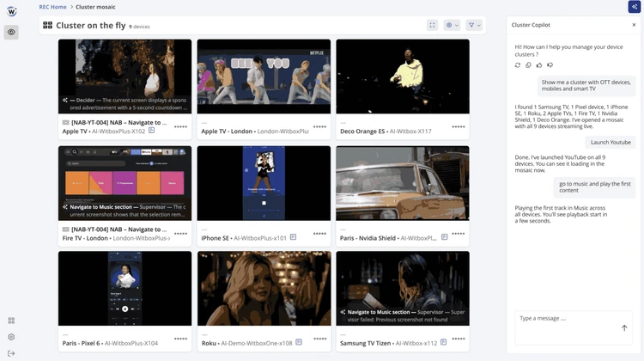Click log icon next to Roku
The image size is (644, 361).
coord(299,342)
